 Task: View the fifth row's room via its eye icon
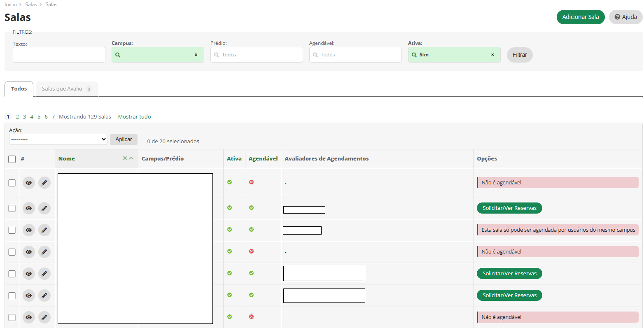pos(29,274)
